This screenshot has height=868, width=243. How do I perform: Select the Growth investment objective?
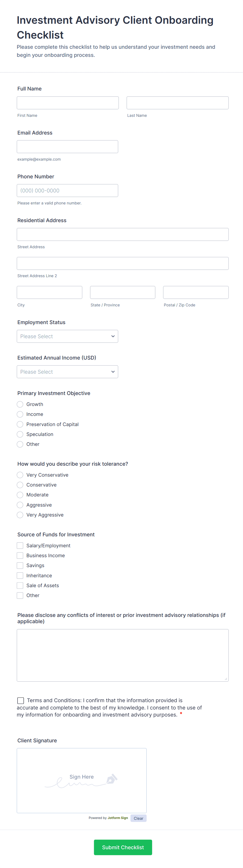tap(20, 404)
